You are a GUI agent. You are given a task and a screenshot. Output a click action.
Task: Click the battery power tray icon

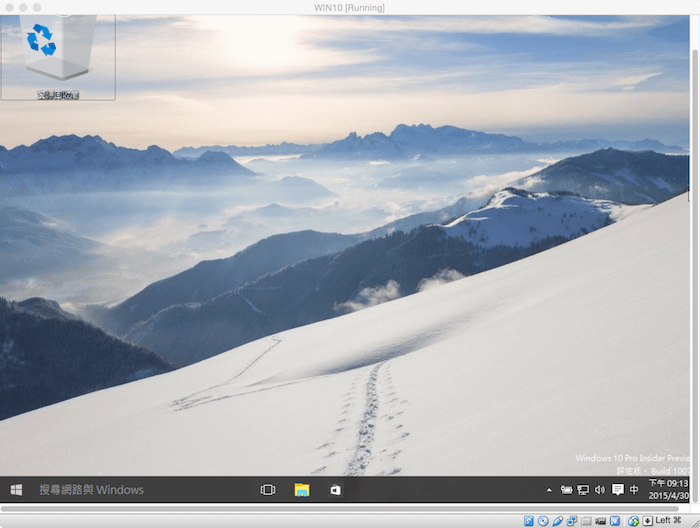(566, 490)
